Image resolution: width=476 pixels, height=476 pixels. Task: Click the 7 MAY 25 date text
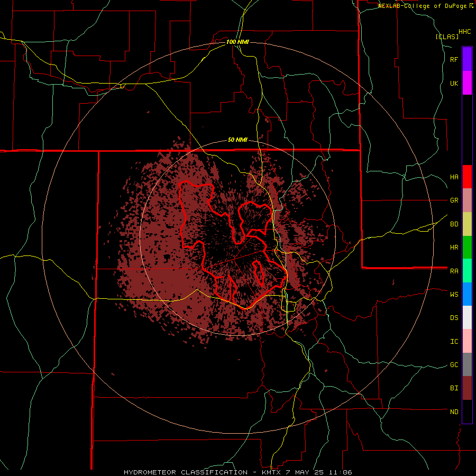click(x=305, y=472)
